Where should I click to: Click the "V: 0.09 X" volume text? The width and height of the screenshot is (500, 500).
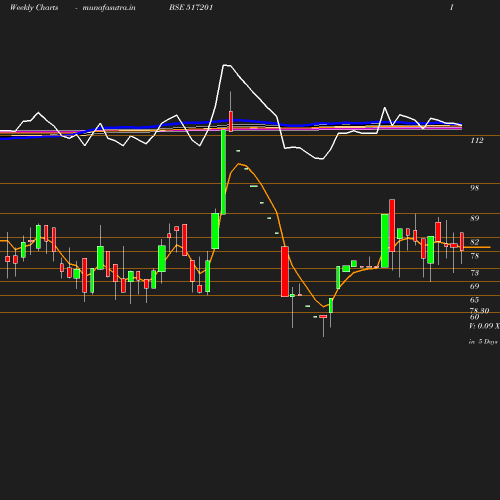click(485, 326)
